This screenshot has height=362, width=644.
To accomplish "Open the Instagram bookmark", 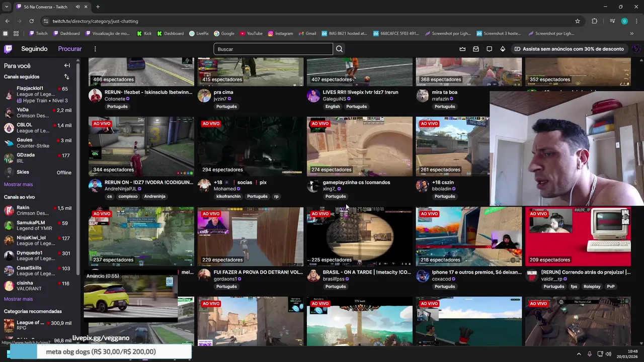I will (x=280, y=34).
